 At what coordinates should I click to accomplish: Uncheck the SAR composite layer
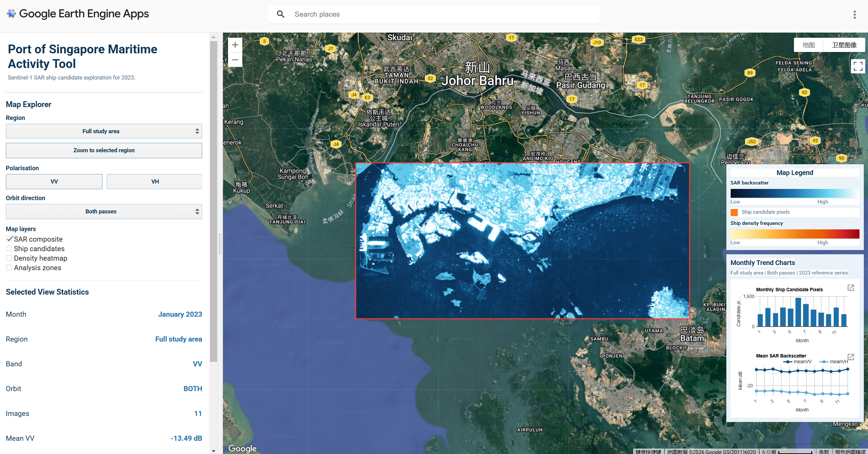coord(10,239)
